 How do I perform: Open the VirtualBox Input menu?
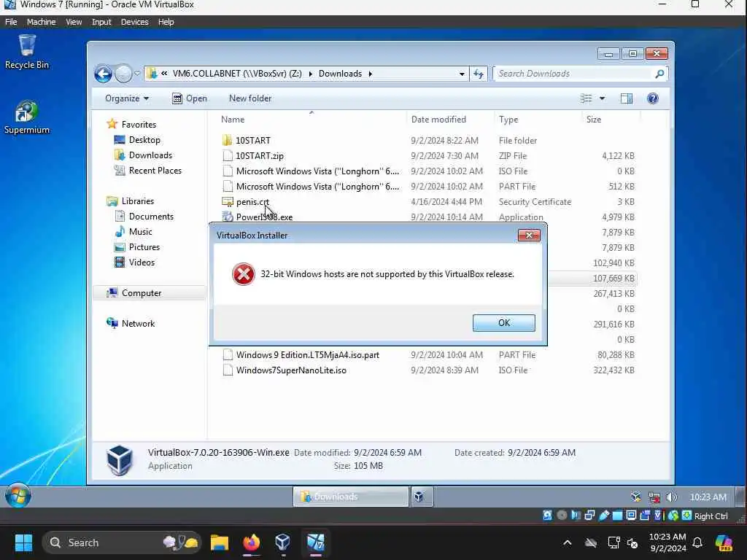[101, 22]
